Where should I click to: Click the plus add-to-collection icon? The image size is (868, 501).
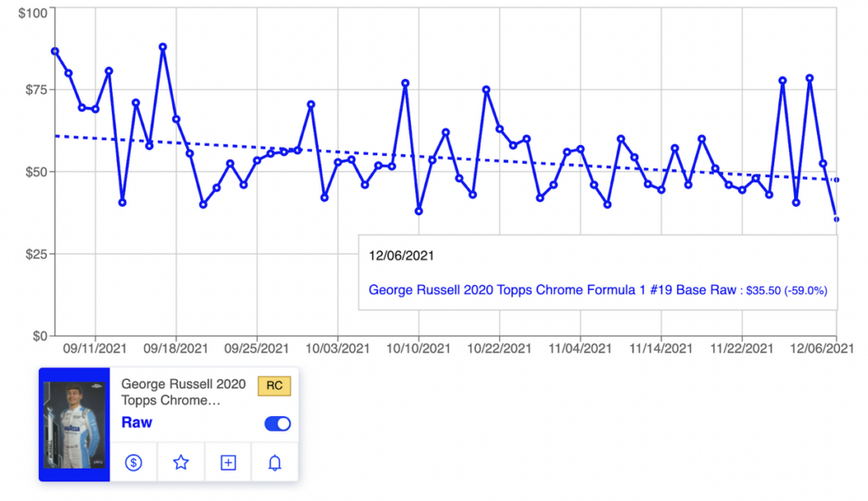(228, 462)
